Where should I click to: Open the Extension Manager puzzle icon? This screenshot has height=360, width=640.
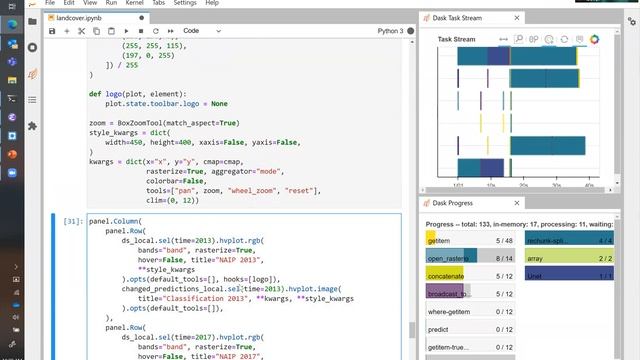(32, 126)
